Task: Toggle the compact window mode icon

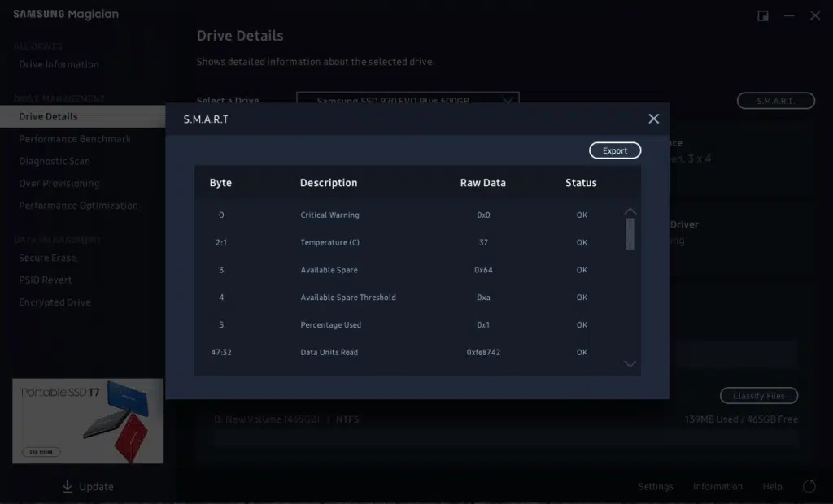Action: click(763, 16)
